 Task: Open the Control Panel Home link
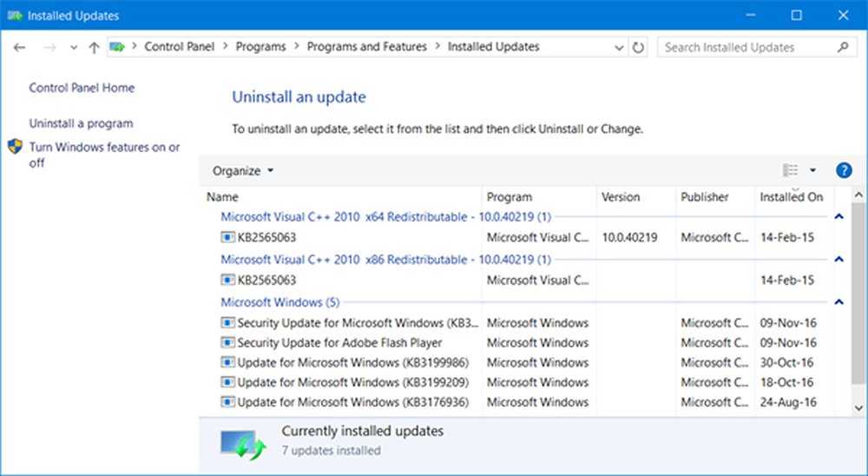[82, 88]
